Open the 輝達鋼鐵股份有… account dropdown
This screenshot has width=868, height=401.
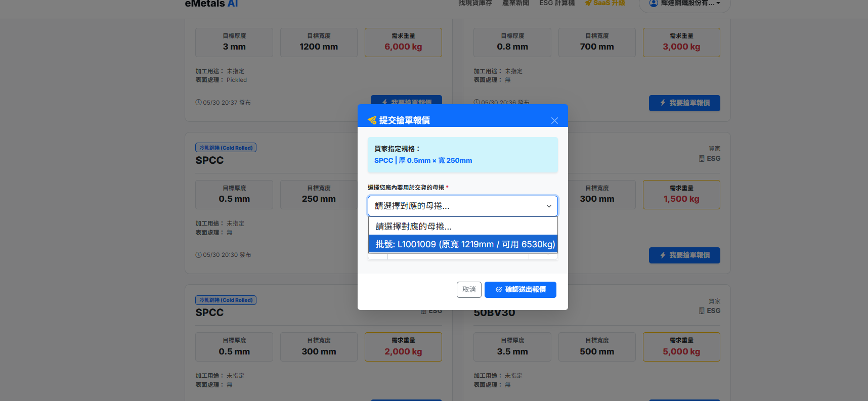(x=684, y=4)
